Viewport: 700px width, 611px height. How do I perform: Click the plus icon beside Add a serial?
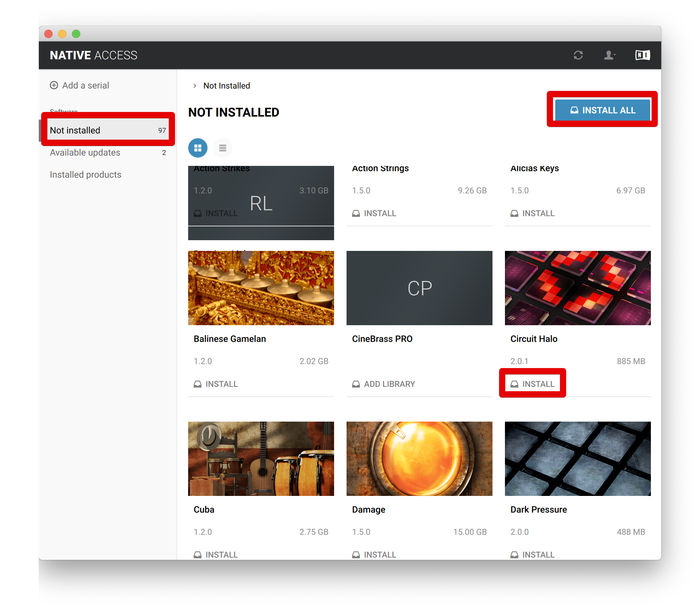tap(54, 85)
